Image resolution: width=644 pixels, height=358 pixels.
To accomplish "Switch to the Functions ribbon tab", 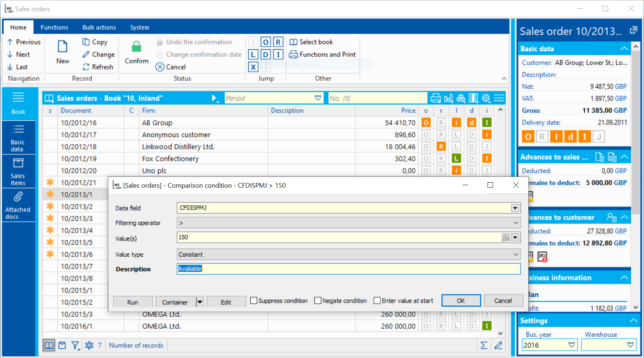I will pyautogui.click(x=54, y=28).
